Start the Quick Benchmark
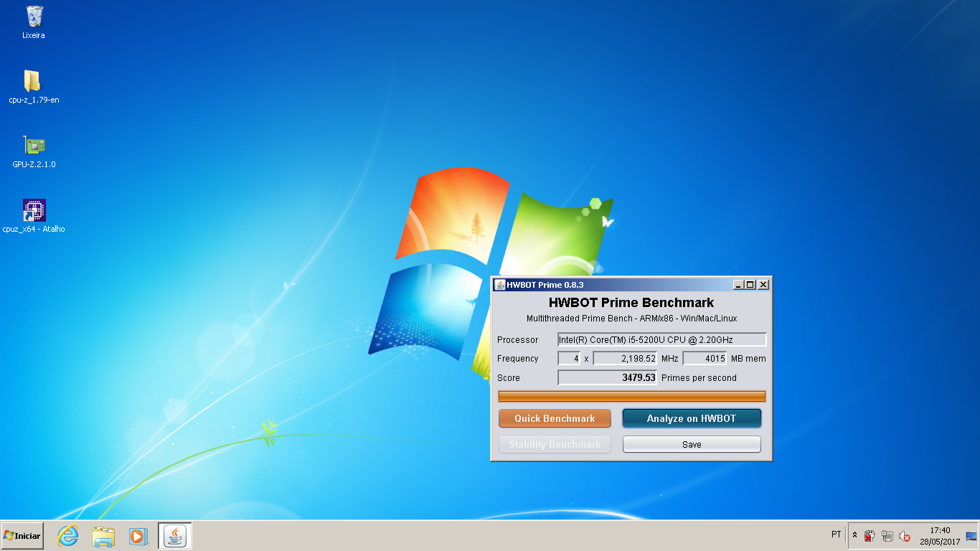This screenshot has width=980, height=551. coord(555,418)
